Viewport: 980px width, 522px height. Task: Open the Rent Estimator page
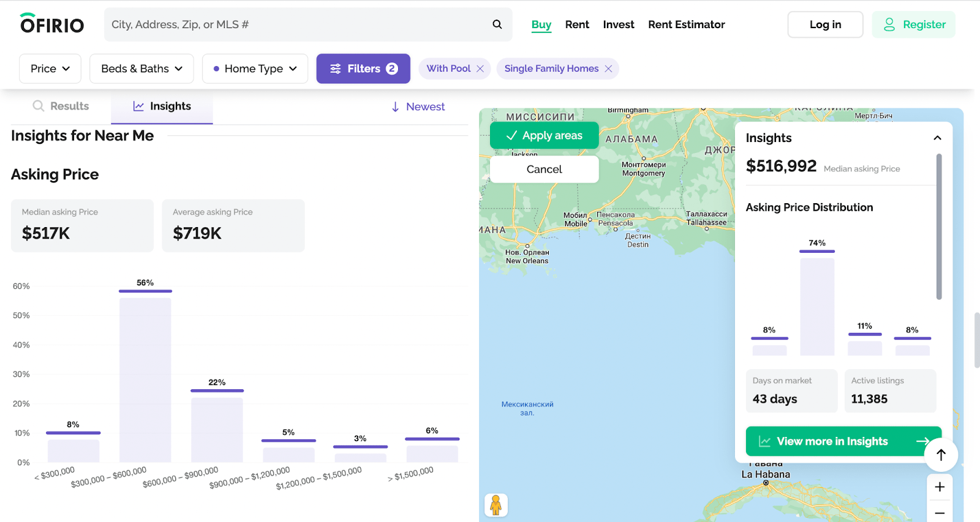pos(687,24)
